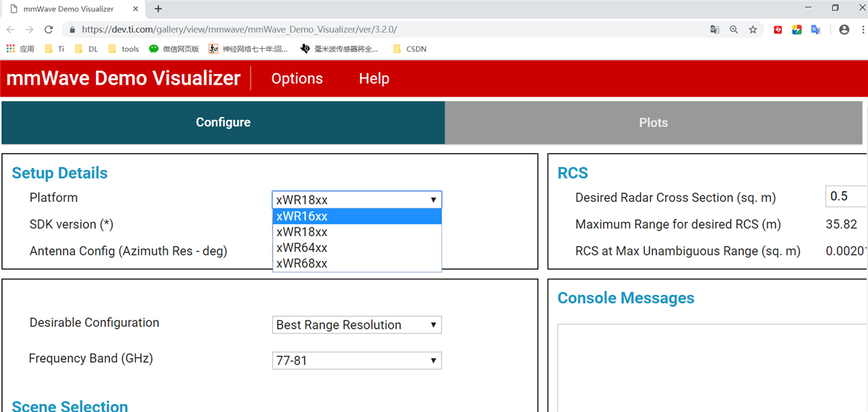Open the TI millimeter wave sensor bookmark

click(339, 49)
